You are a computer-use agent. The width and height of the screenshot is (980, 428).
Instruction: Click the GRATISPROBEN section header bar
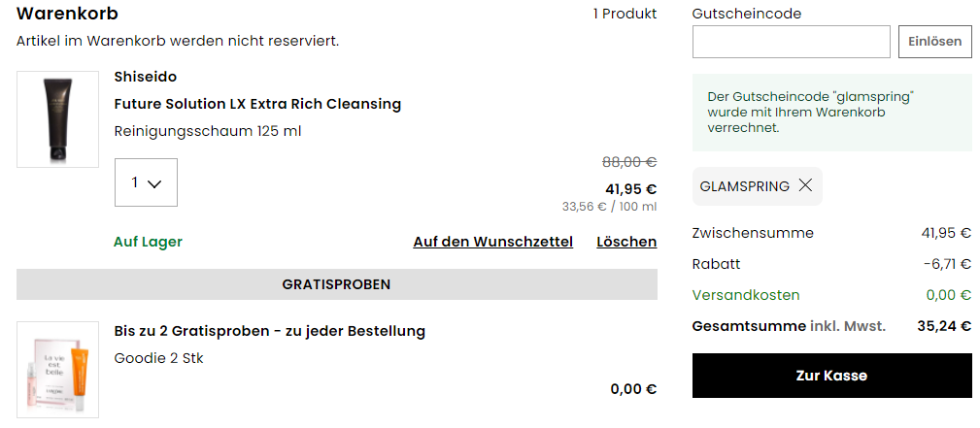(x=337, y=284)
